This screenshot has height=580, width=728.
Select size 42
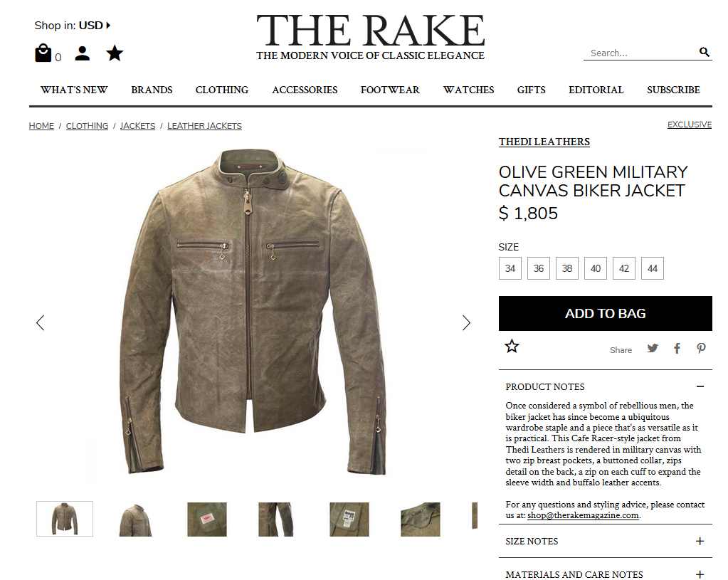click(x=624, y=268)
